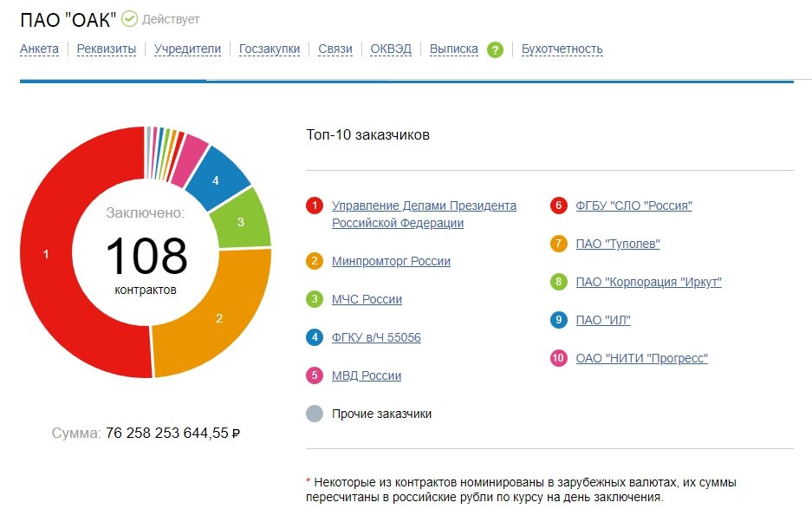Click the Действует status text
The image size is (812, 522).
click(x=171, y=20)
